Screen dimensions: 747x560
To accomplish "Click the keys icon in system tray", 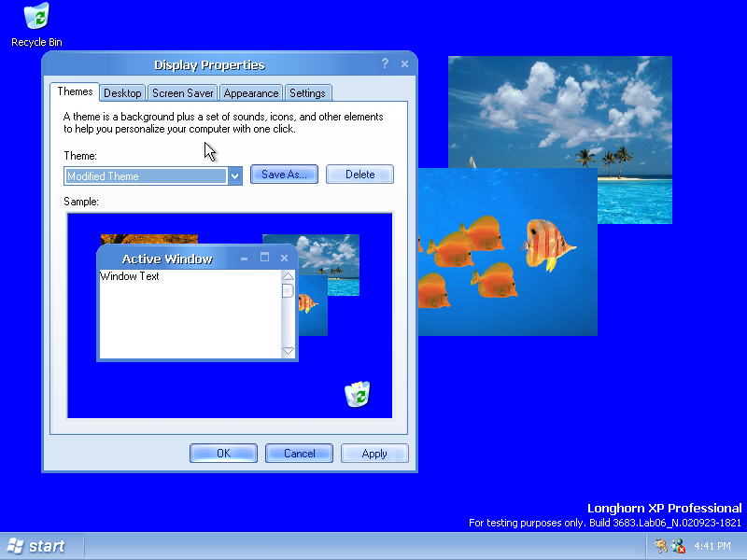I will pyautogui.click(x=660, y=546).
